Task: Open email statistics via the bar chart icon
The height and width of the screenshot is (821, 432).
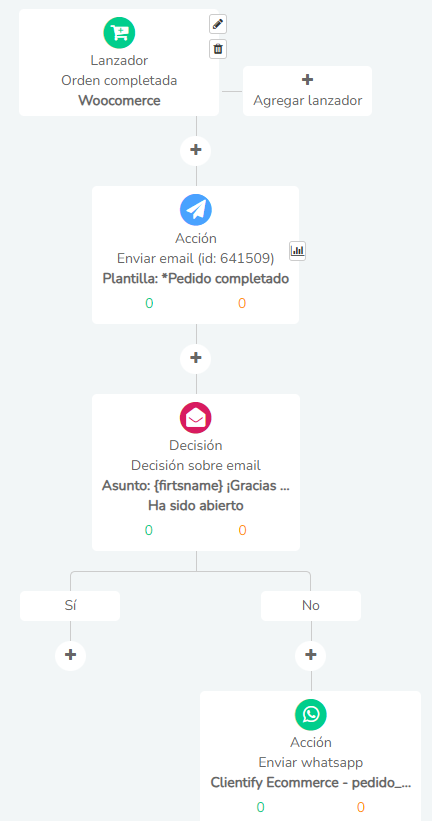Action: (x=297, y=251)
